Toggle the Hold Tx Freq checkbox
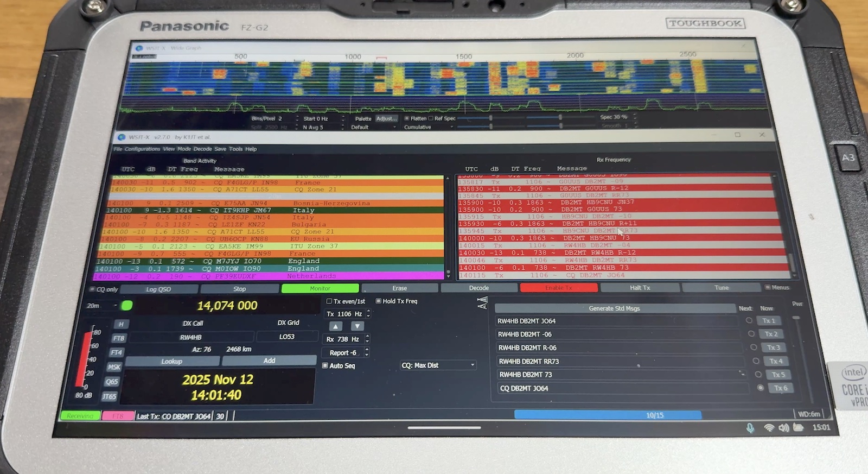 (x=379, y=301)
